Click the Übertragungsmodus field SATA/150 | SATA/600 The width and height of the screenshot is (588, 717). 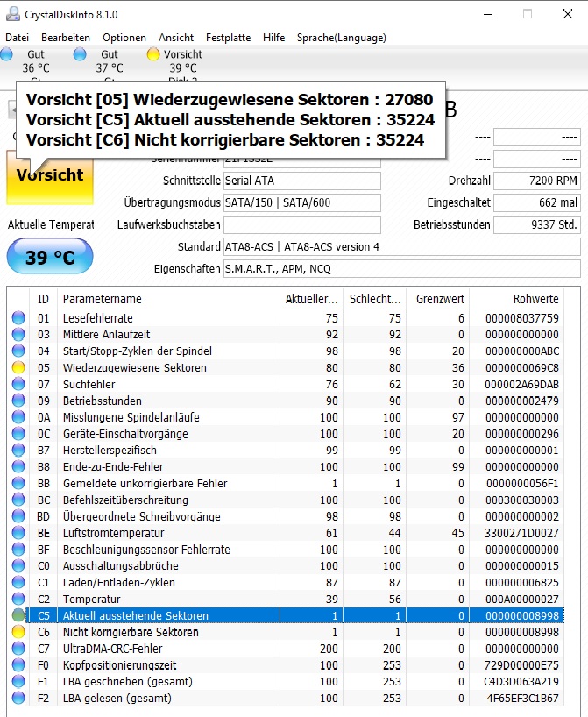click(302, 202)
